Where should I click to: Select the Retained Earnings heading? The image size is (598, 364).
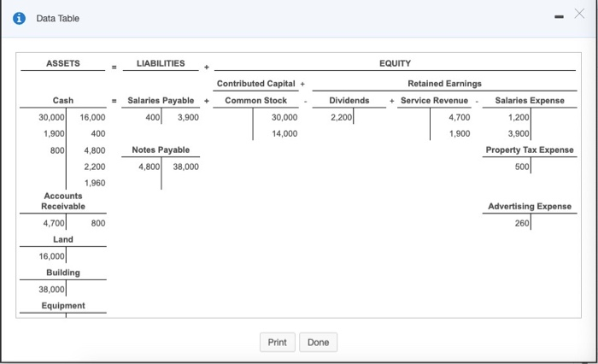[x=445, y=84]
